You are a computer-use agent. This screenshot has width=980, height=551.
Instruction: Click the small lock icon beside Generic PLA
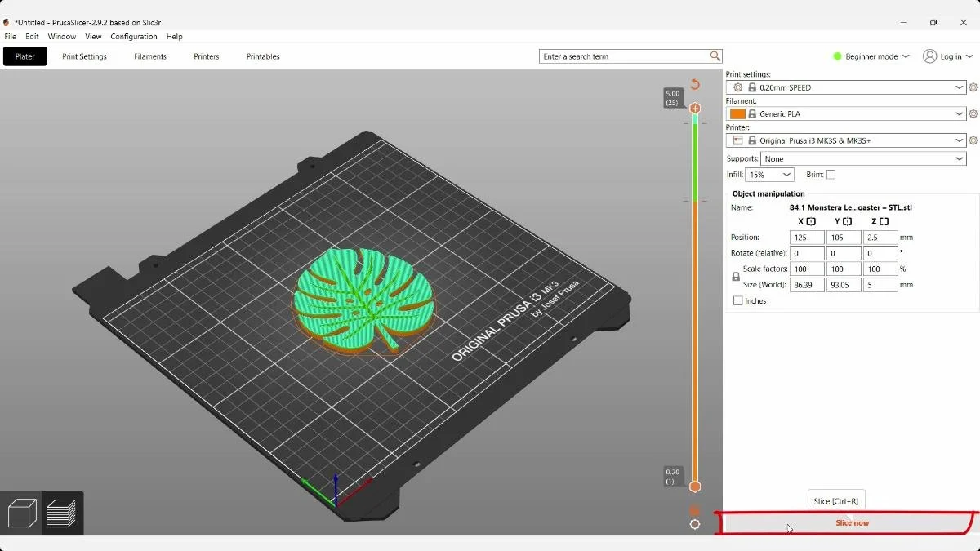(752, 114)
